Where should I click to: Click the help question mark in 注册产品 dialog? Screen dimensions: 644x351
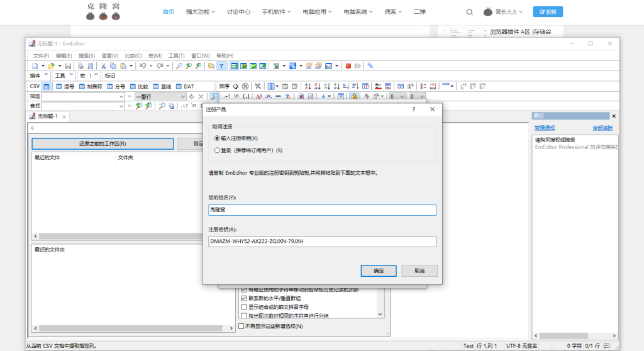coord(414,109)
